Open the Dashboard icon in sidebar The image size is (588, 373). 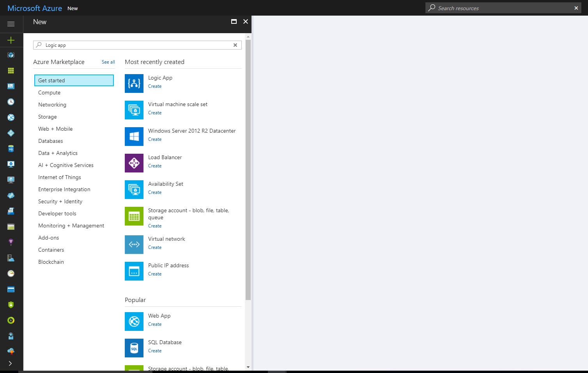(11, 86)
